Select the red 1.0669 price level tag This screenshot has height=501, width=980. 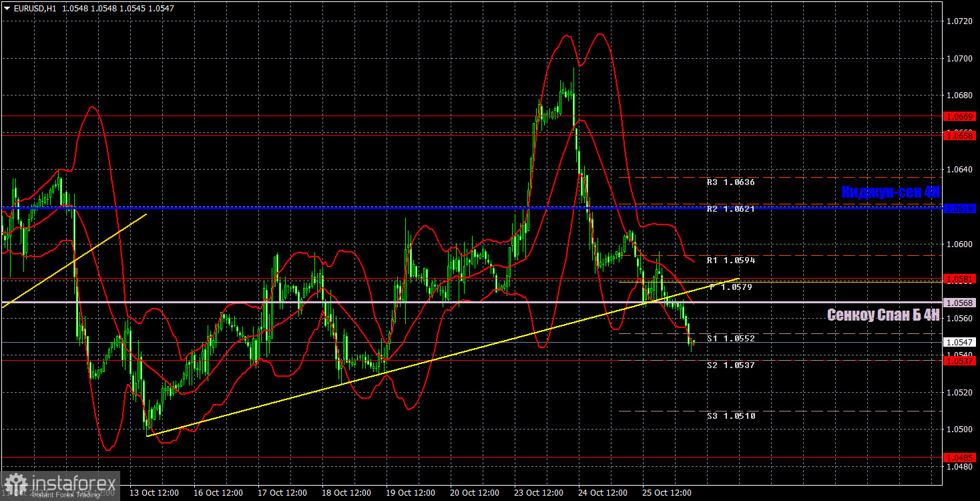pos(961,116)
